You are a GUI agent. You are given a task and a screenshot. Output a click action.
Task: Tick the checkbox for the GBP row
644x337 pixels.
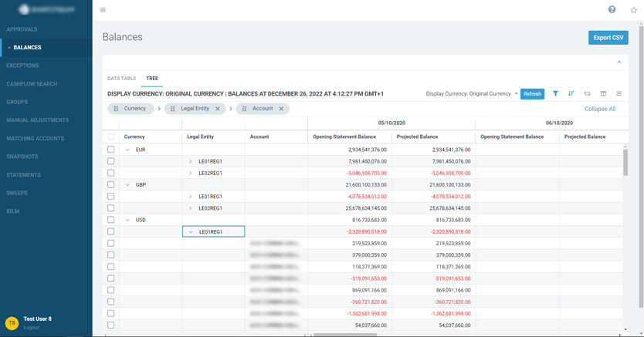tap(111, 185)
